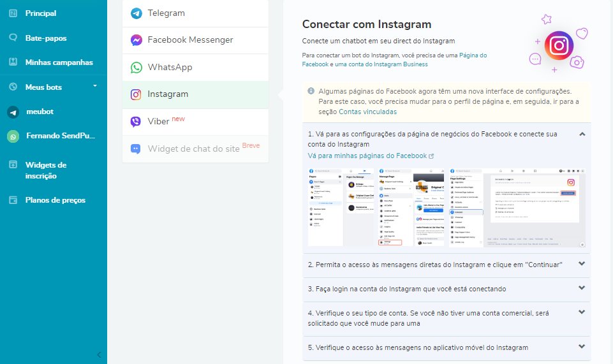
Task: Collapse step 1 with the up chevron
Action: (x=582, y=134)
